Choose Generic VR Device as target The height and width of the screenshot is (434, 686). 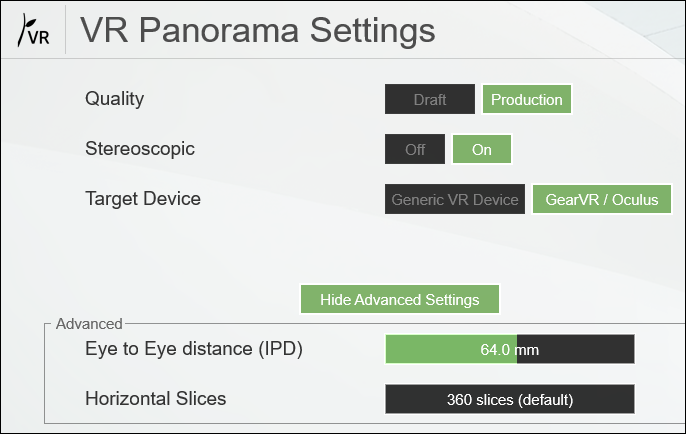[455, 200]
